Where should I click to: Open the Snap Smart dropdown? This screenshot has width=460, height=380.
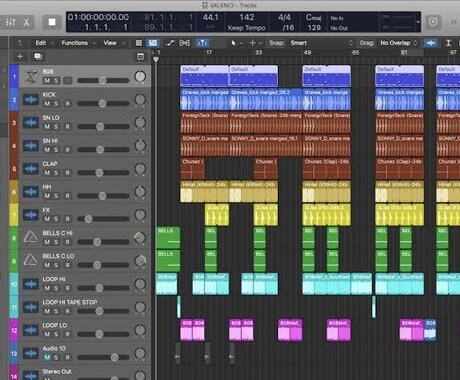321,43
